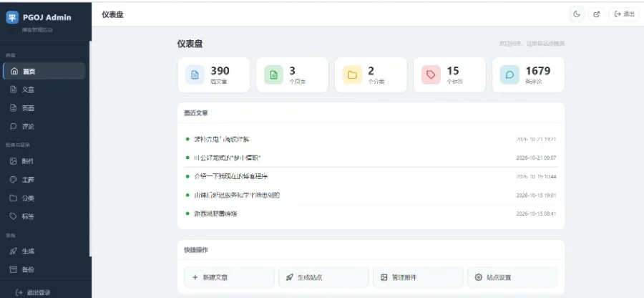This screenshot has width=644, height=298.
Task: Click the timestamp 2026-10-15 19:01
Action: pos(536,196)
